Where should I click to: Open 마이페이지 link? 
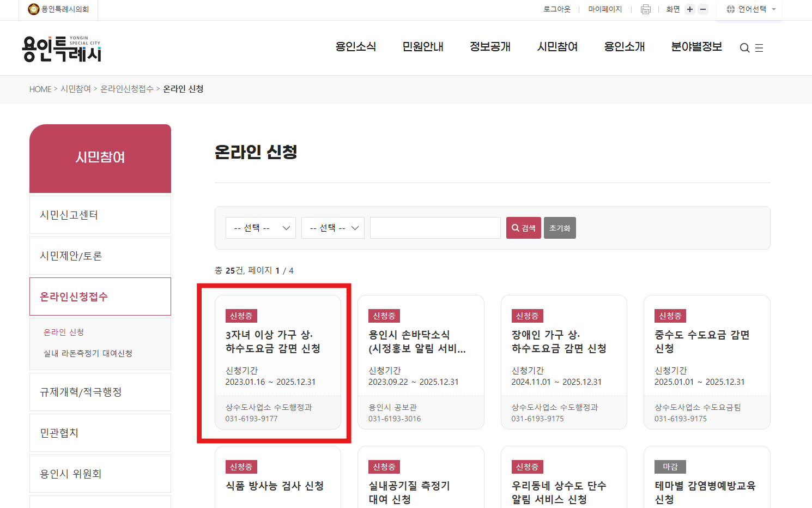[x=605, y=9]
